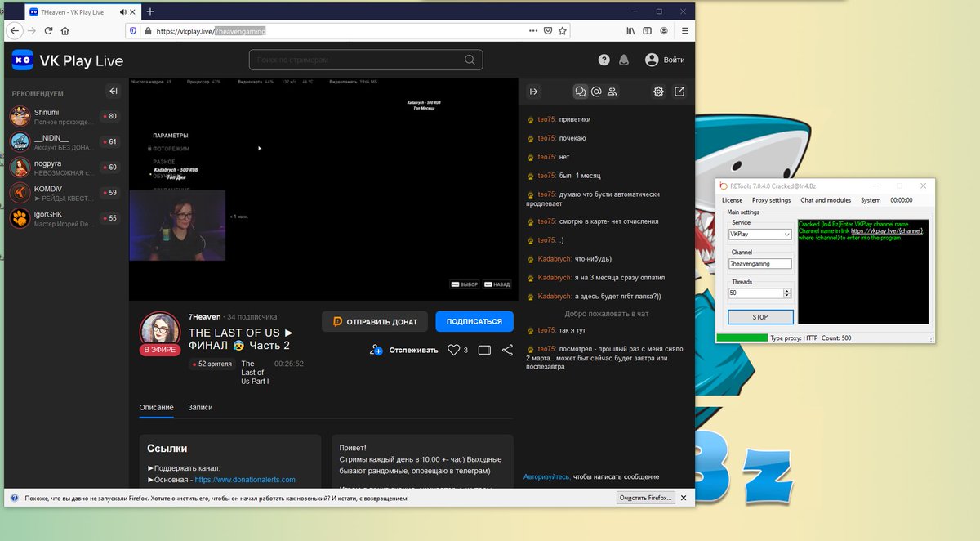Open Firefox library panel
Screen dimensions: 980x541
tap(630, 30)
